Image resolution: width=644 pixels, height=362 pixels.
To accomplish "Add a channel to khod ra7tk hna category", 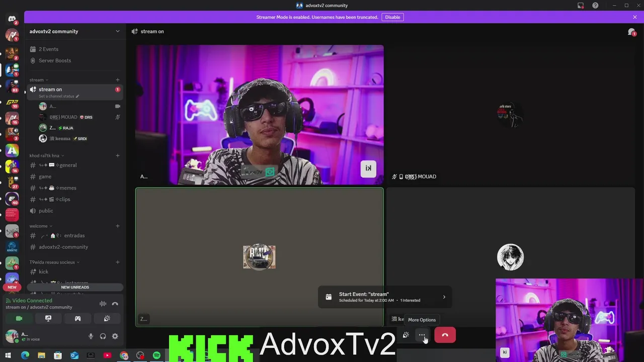I will click(118, 155).
